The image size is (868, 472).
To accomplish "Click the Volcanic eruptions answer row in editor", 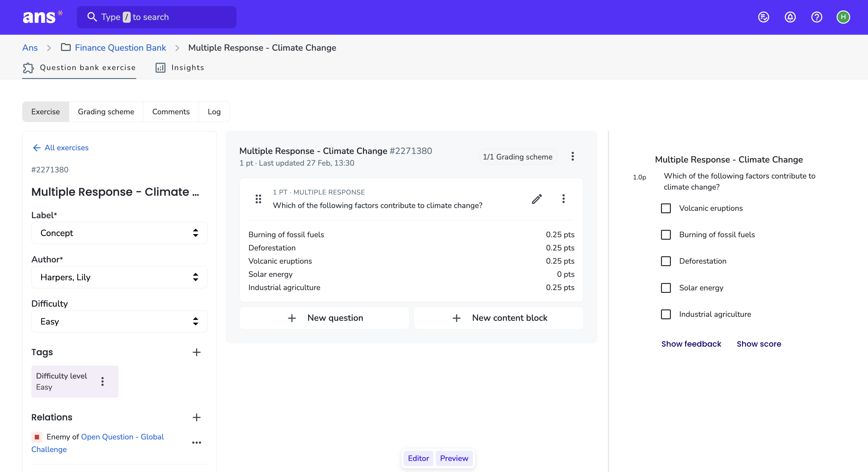I will click(x=412, y=261).
